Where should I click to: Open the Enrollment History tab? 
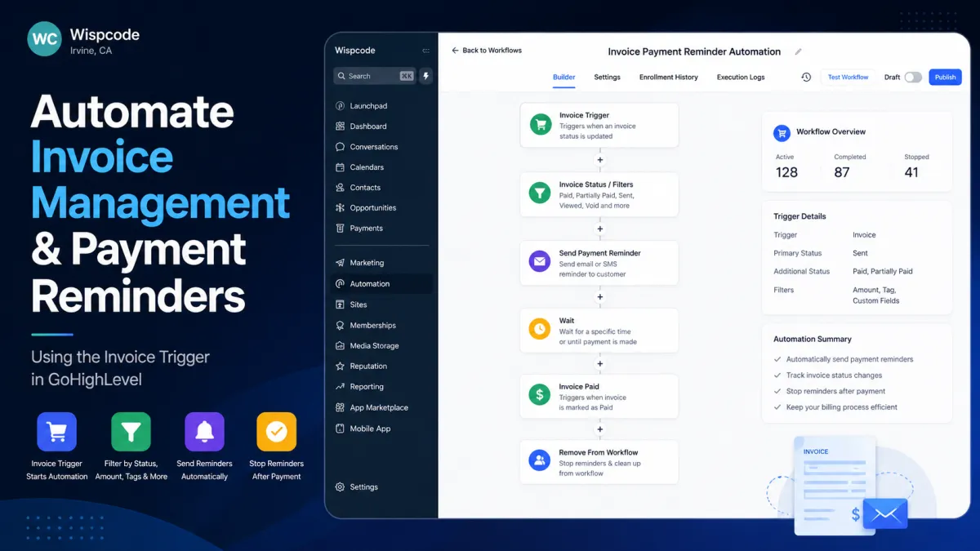tap(669, 77)
